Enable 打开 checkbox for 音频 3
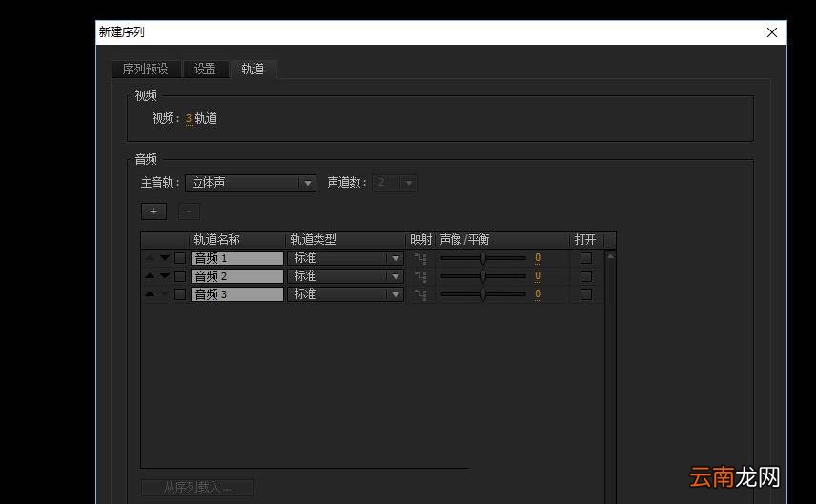This screenshot has height=504, width=816. pos(586,294)
